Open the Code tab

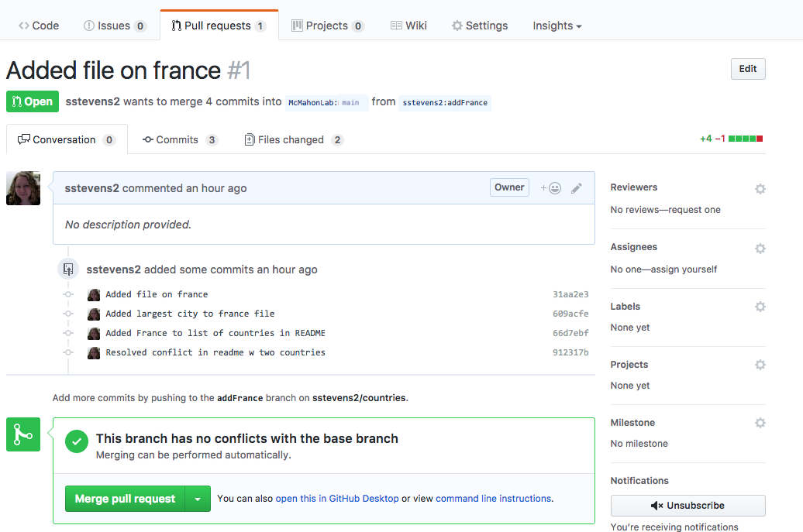pyautogui.click(x=39, y=26)
